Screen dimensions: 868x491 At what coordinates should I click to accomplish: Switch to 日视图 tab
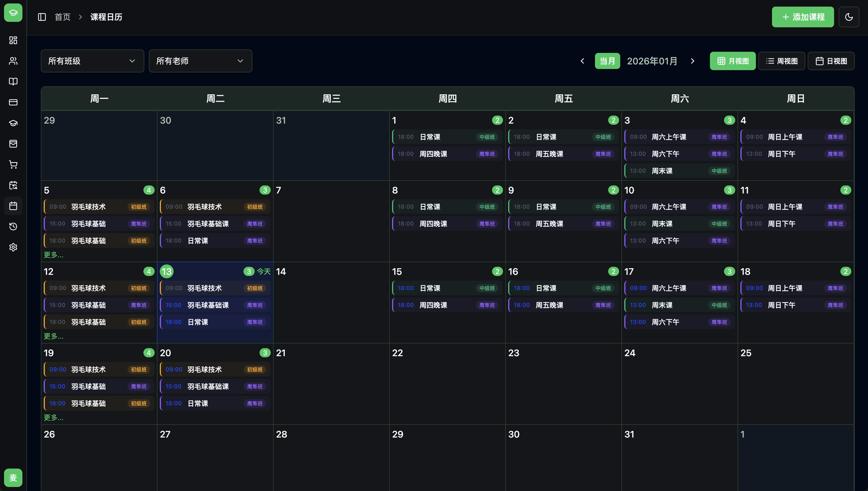[831, 61]
